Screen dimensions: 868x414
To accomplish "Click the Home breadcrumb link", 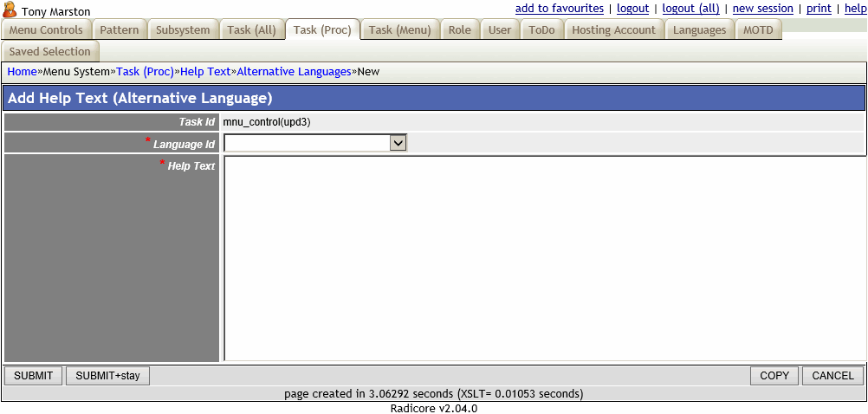I will coord(22,72).
